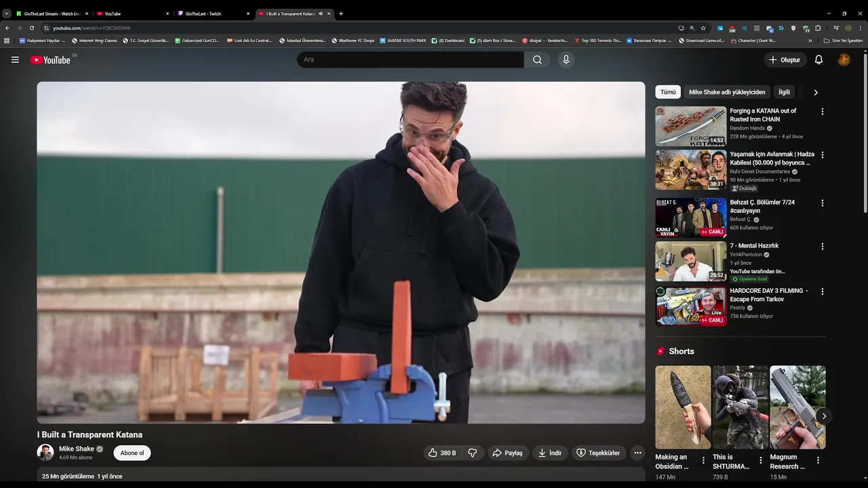The width and height of the screenshot is (868, 488).
Task: Open the tab search dropdown
Action: pos(7,14)
